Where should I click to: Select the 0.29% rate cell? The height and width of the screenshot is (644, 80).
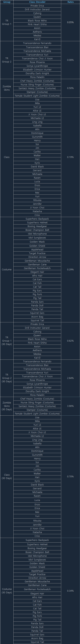(71, 269)
